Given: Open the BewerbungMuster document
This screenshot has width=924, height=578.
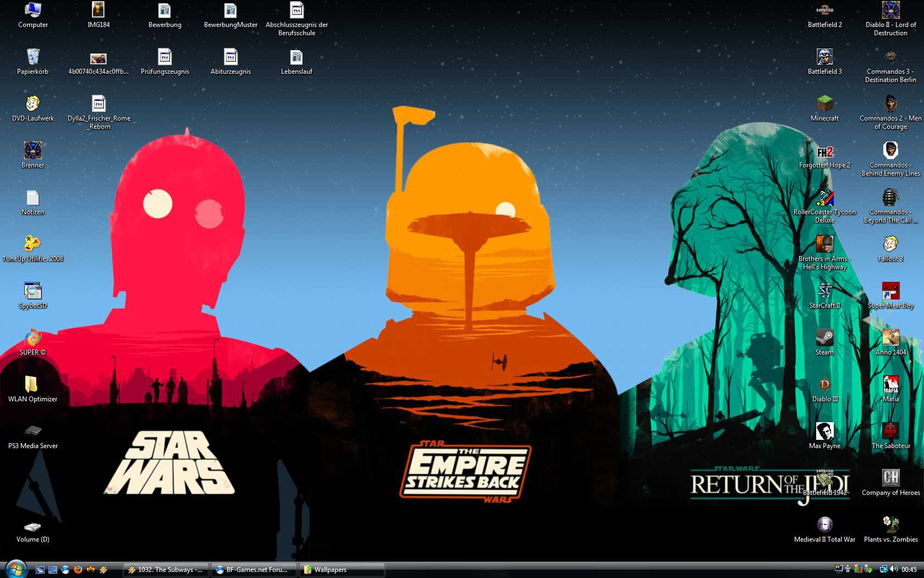Looking at the screenshot, I should (230, 15).
